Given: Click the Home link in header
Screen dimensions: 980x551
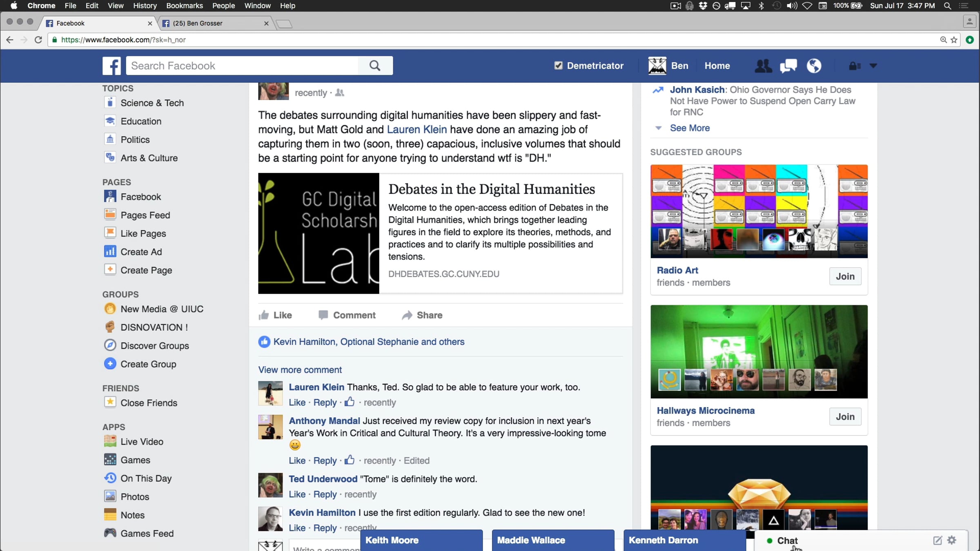Looking at the screenshot, I should (x=717, y=66).
